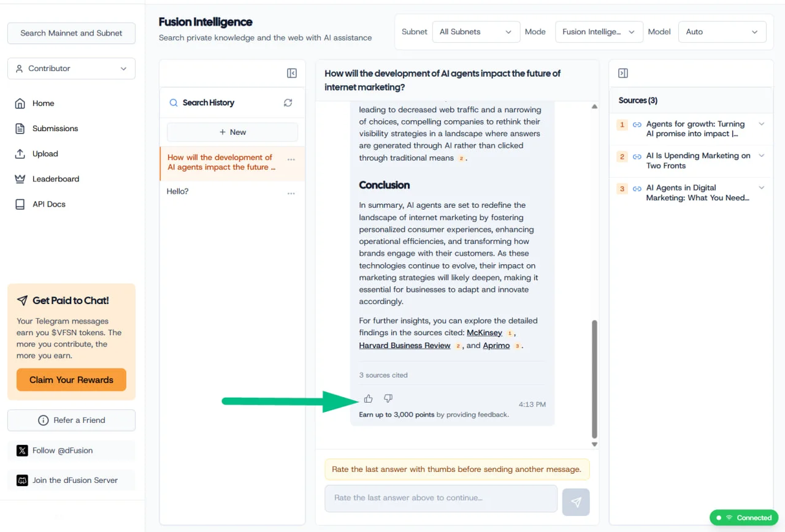The image size is (785, 532).
Task: Click the Search Mainnet and Subnet field
Action: [x=71, y=33]
